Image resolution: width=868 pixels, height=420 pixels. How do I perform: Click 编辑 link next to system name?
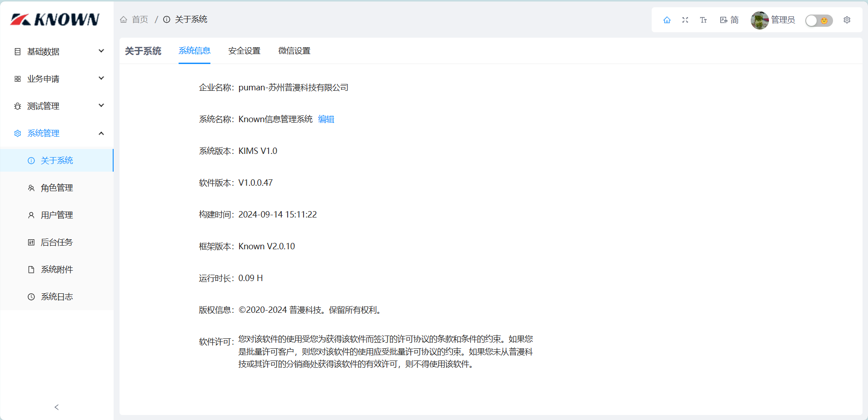326,119
